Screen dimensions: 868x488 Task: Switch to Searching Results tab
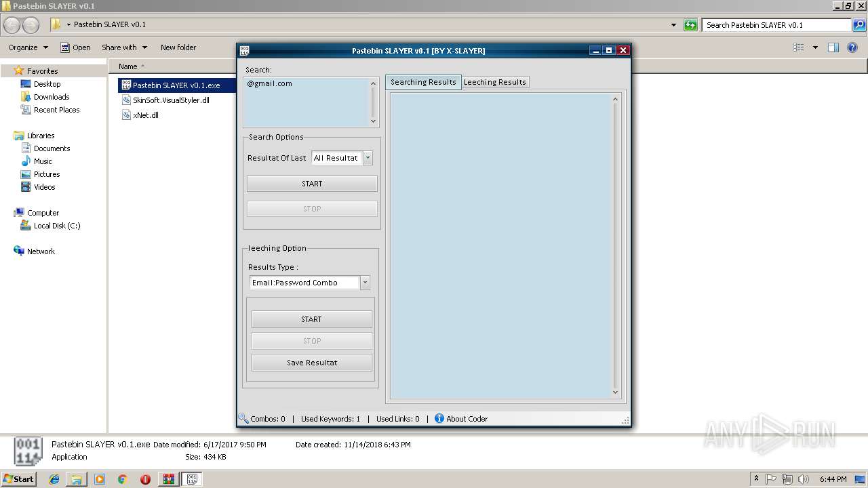[423, 82]
